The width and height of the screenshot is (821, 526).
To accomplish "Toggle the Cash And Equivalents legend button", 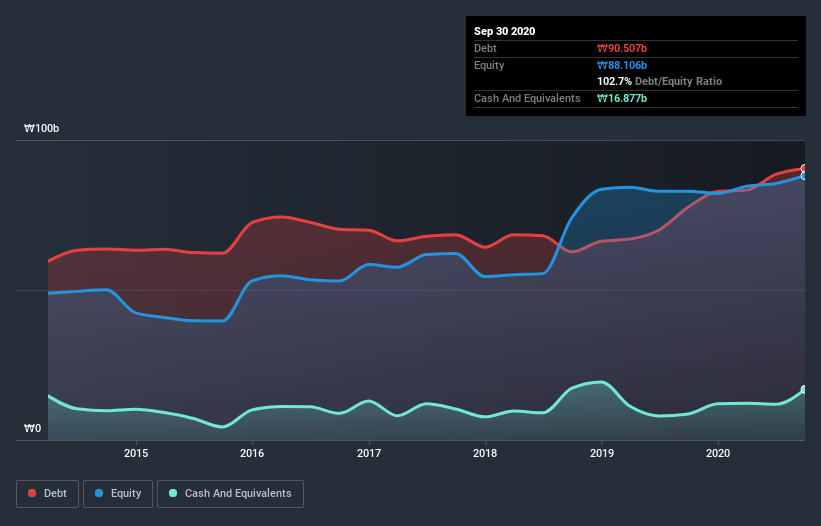I will (230, 494).
